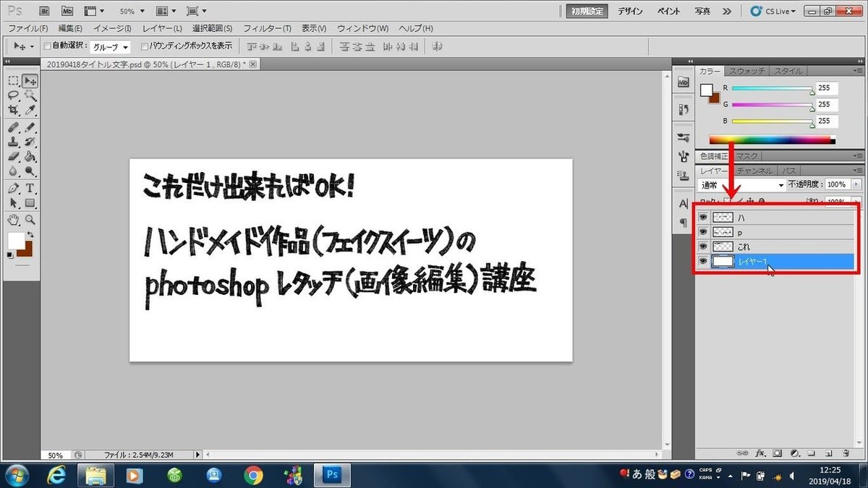Select the Pencil tool
This screenshot has height=488, width=868.
(30, 127)
